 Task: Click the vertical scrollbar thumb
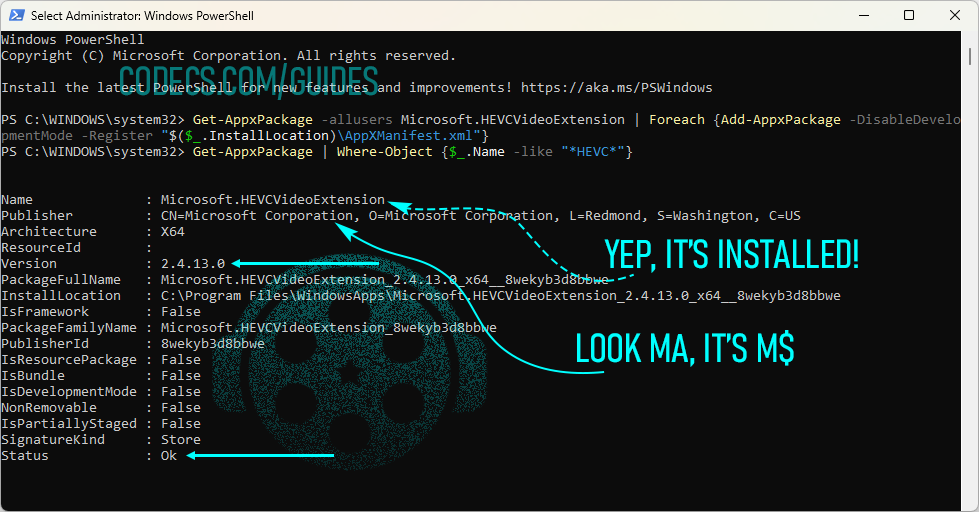point(970,56)
